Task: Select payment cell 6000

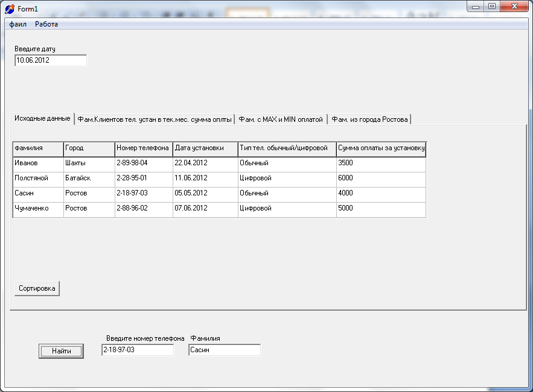Action: pos(381,179)
